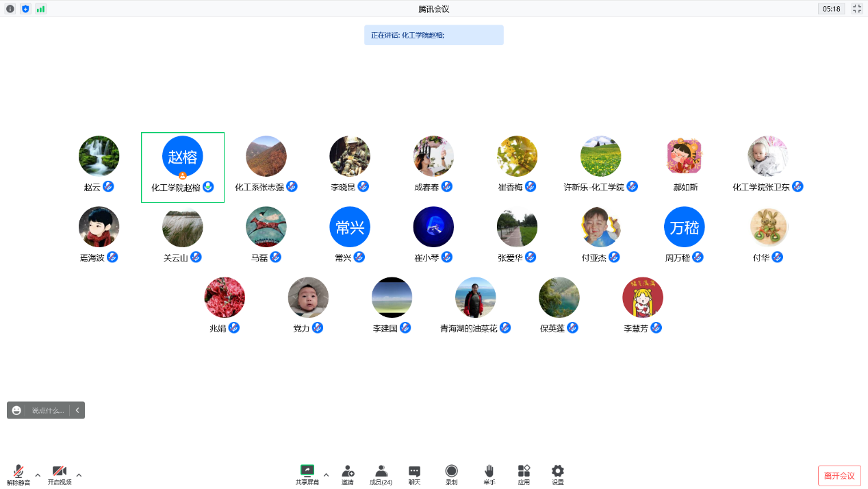The width and height of the screenshot is (868, 489).
Task: Collapse the chat input bar arrow
Action: click(77, 410)
